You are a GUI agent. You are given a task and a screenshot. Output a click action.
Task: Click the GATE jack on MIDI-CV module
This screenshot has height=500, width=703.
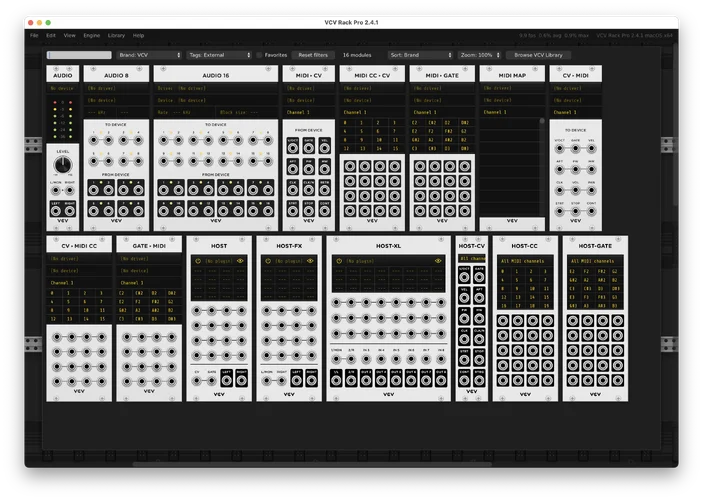308,148
